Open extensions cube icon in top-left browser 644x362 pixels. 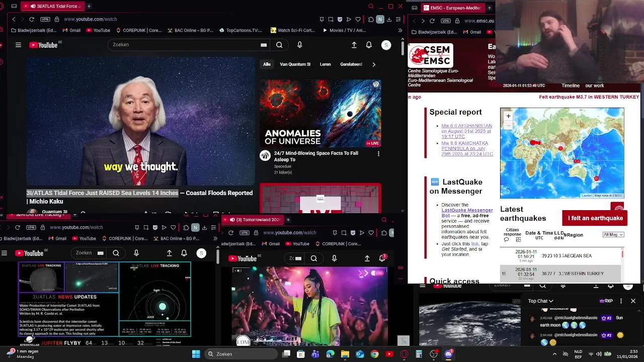pyautogui.click(x=371, y=19)
